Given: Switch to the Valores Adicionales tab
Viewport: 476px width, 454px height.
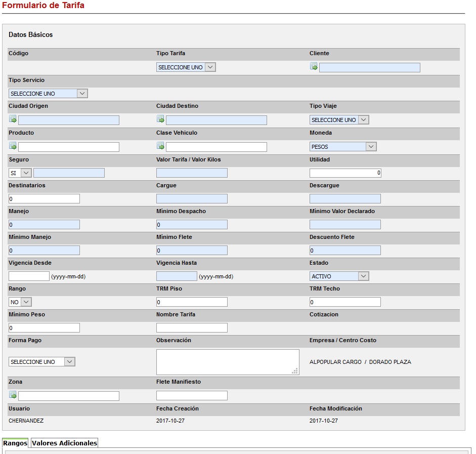Looking at the screenshot, I should point(64,443).
